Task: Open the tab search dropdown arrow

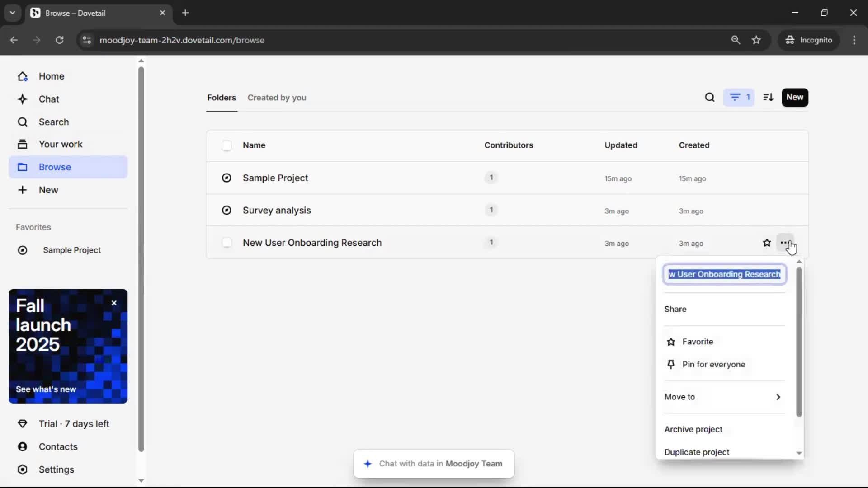Action: point(12,13)
